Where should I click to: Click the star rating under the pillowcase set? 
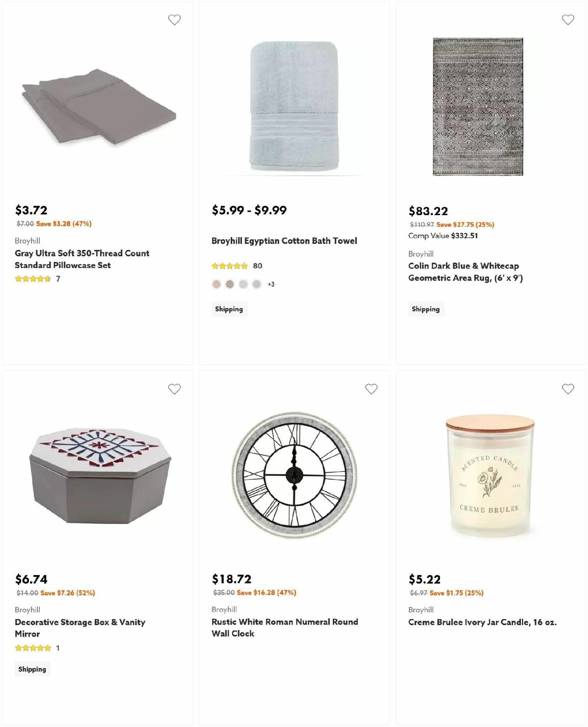point(32,278)
